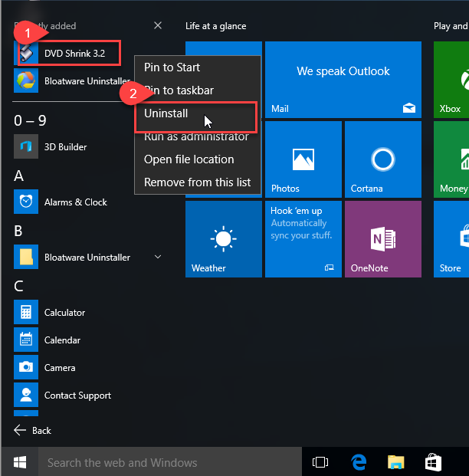Select Pin to taskbar
The image size is (469, 476).
pos(198,90)
